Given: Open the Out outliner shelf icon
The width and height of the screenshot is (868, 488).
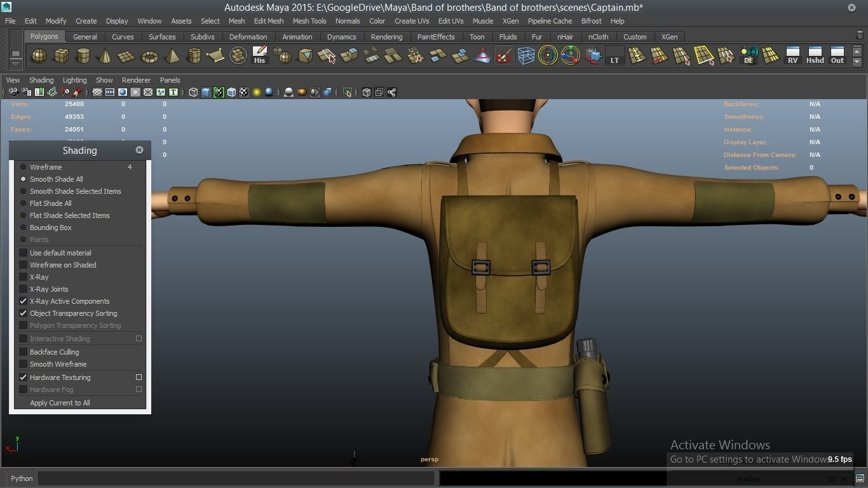Looking at the screenshot, I should tap(837, 56).
